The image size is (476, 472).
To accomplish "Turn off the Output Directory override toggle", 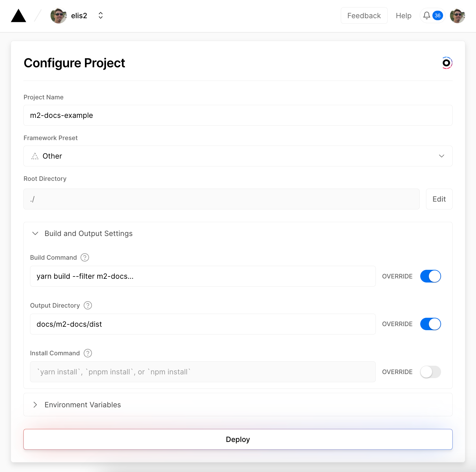I will coord(430,324).
